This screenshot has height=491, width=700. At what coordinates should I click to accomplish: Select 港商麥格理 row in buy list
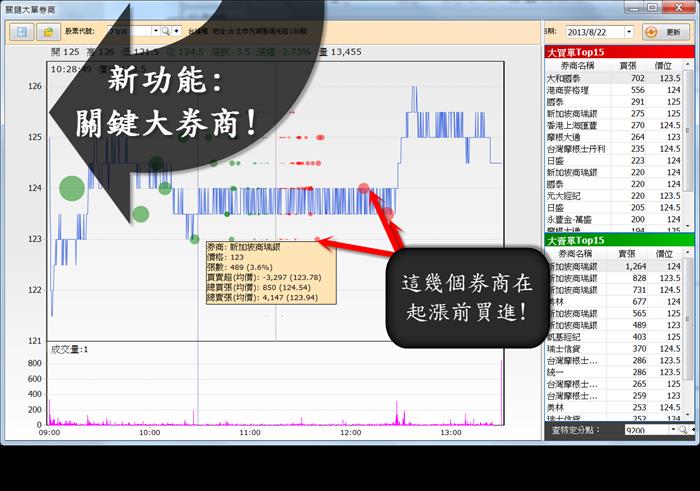[614, 90]
